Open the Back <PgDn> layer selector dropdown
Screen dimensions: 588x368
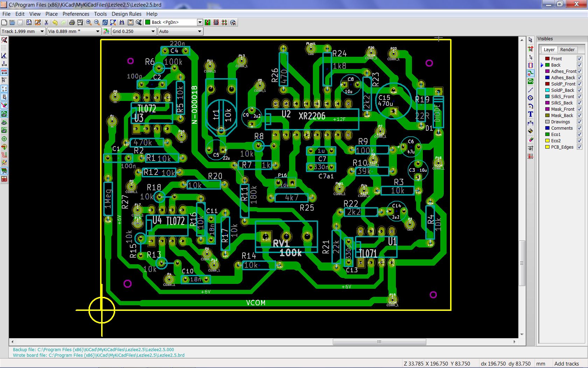[x=200, y=22]
